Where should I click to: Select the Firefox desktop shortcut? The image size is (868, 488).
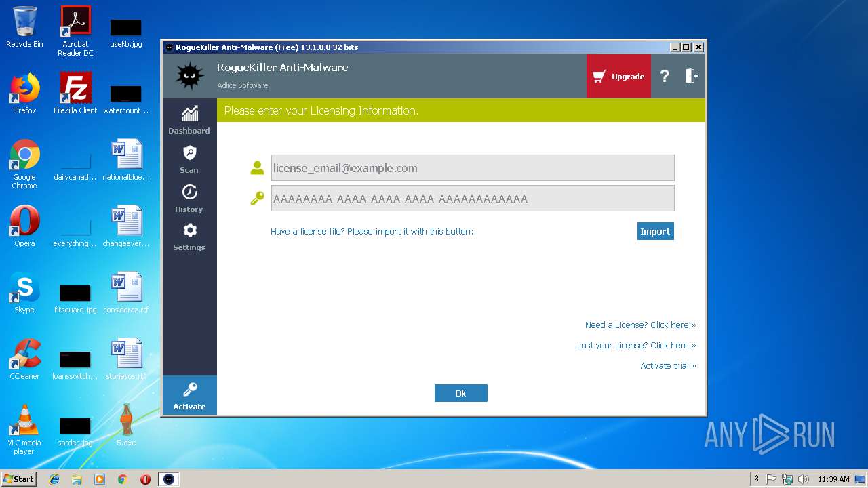coord(24,93)
